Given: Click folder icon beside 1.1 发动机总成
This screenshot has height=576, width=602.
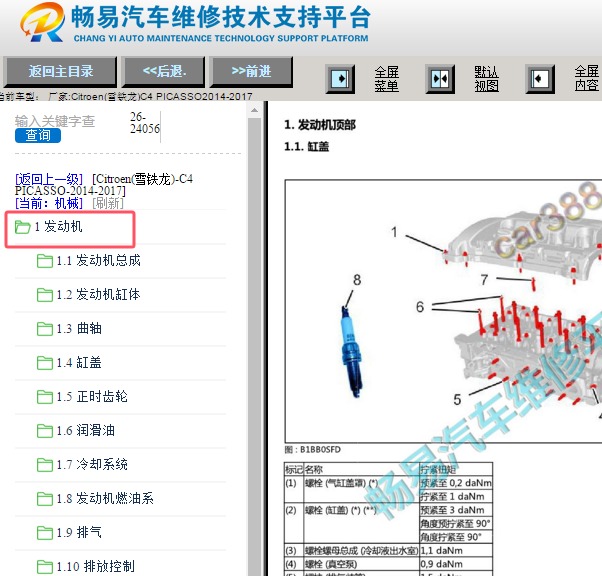Looking at the screenshot, I should [x=45, y=261].
